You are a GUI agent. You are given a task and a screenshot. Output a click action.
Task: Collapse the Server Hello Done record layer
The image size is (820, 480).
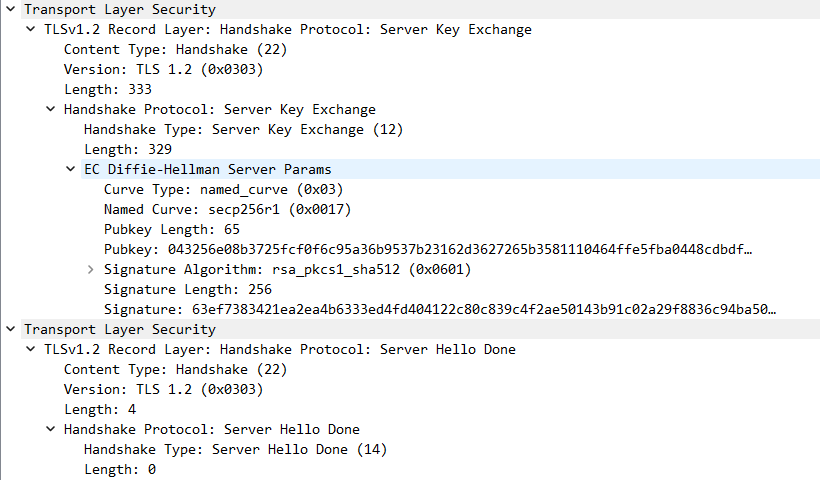[x=31, y=349]
